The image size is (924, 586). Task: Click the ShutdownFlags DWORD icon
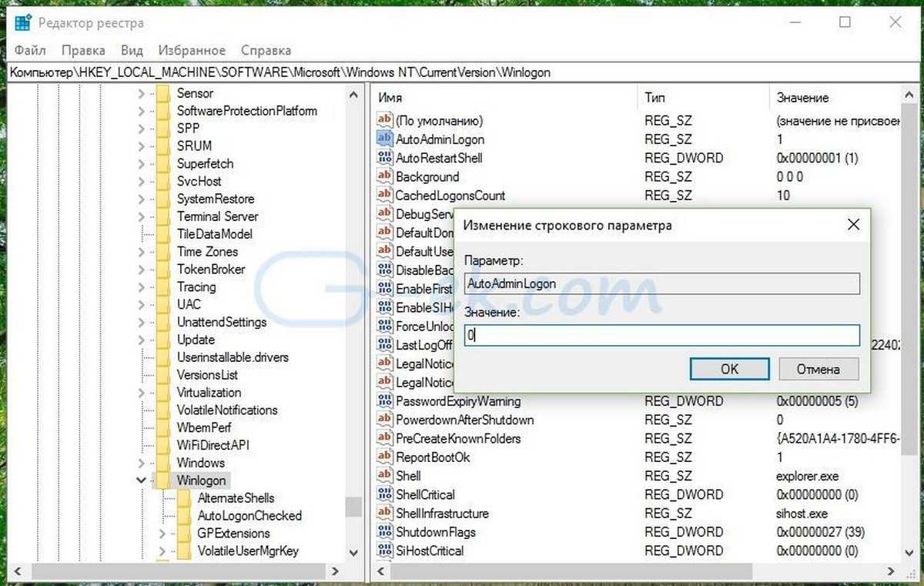pyautogui.click(x=384, y=532)
